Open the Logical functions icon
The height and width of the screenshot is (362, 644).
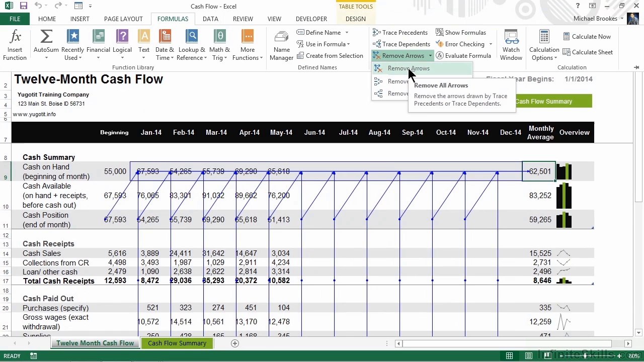(x=122, y=37)
